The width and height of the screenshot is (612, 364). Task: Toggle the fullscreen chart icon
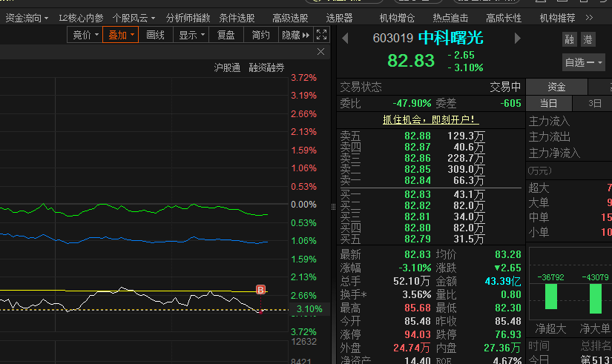click(x=322, y=35)
